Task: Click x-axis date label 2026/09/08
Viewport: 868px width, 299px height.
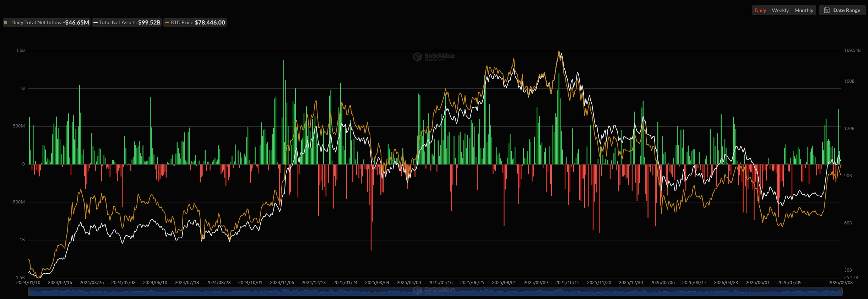Action: [841, 283]
